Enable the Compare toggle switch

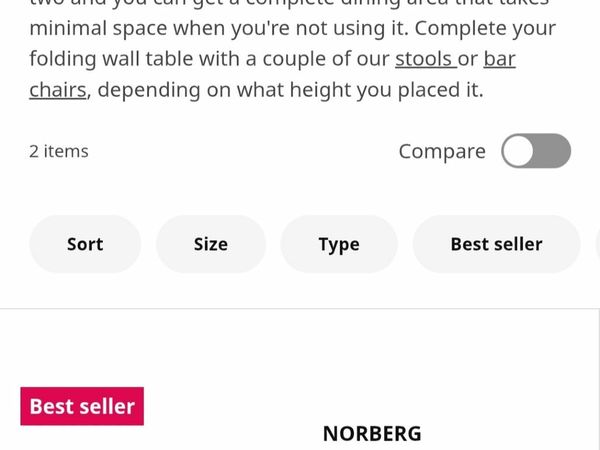pos(536,151)
